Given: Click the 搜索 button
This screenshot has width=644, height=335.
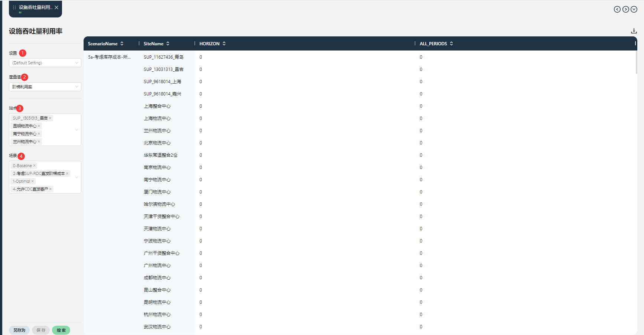Looking at the screenshot, I should pos(61,330).
